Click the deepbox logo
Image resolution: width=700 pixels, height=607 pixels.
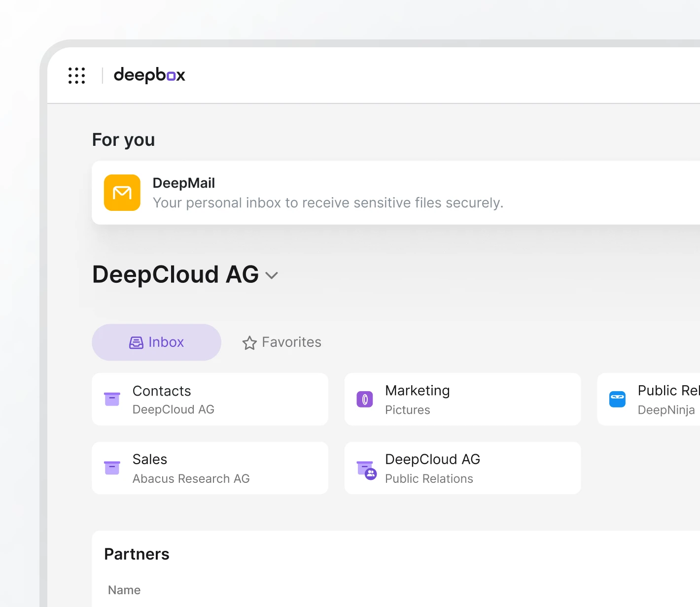tap(149, 75)
